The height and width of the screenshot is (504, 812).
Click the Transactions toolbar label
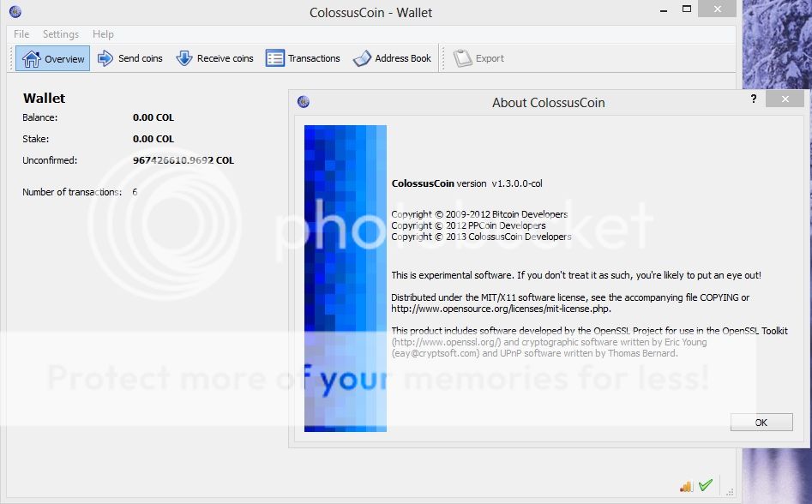point(315,58)
